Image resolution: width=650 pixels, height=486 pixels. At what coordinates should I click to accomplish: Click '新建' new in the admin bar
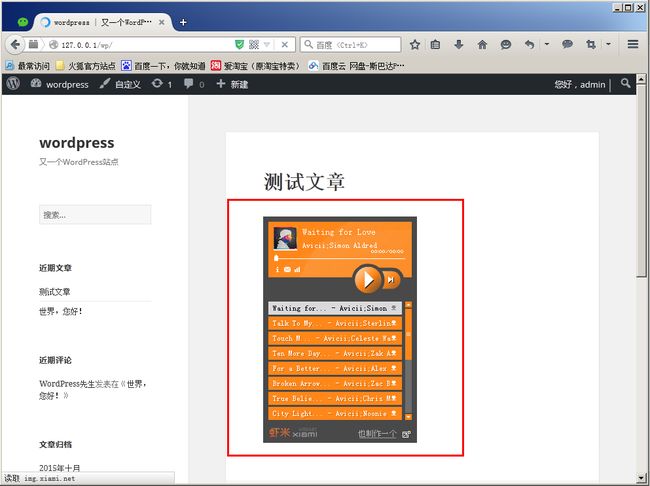pyautogui.click(x=232, y=84)
